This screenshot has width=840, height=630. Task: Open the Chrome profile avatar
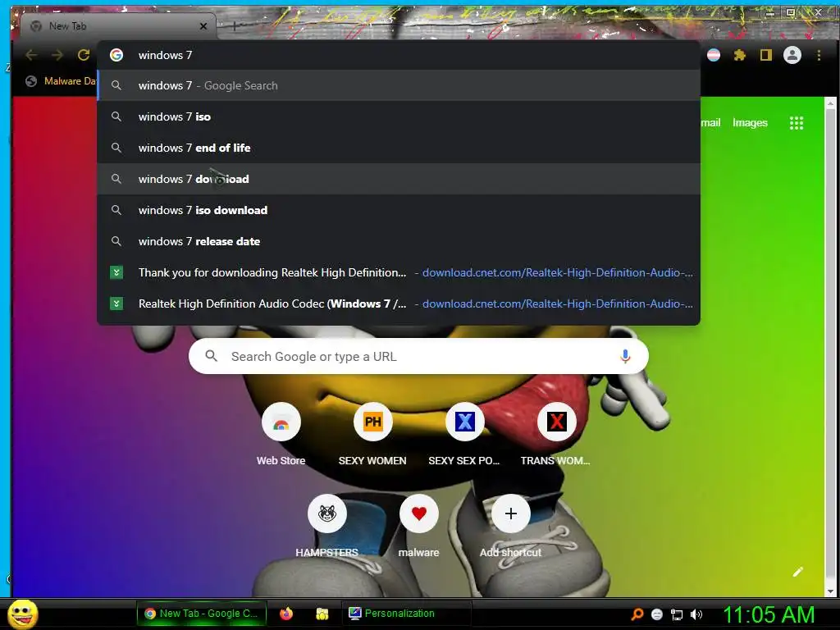pyautogui.click(x=792, y=55)
